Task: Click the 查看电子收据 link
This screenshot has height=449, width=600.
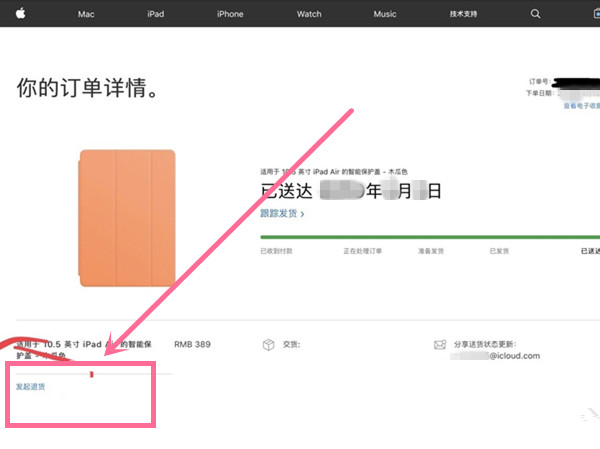Action: coord(582,106)
